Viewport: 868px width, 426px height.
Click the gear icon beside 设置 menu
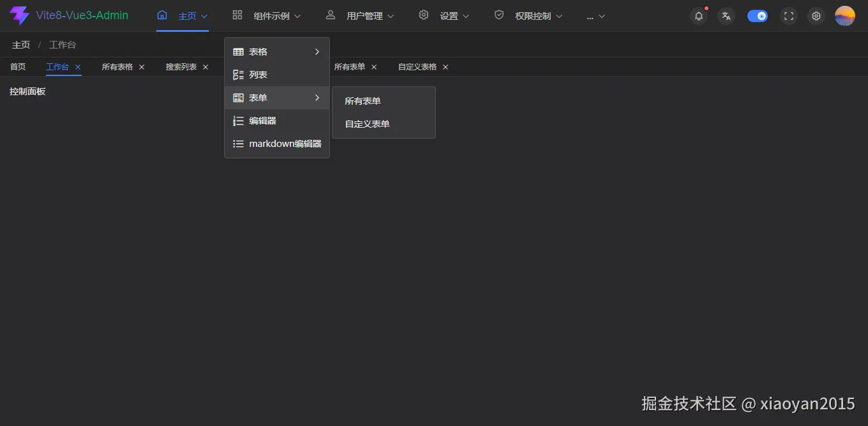tap(424, 15)
